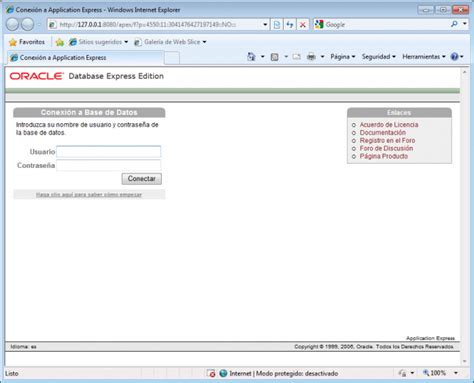
Task: Open a new blank tab
Action: [172, 58]
